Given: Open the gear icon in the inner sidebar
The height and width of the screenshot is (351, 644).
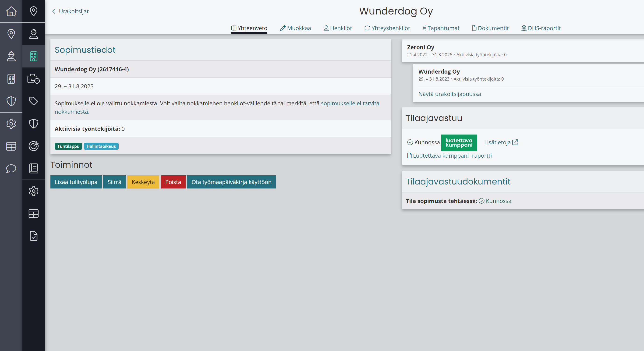Looking at the screenshot, I should click(x=33, y=191).
